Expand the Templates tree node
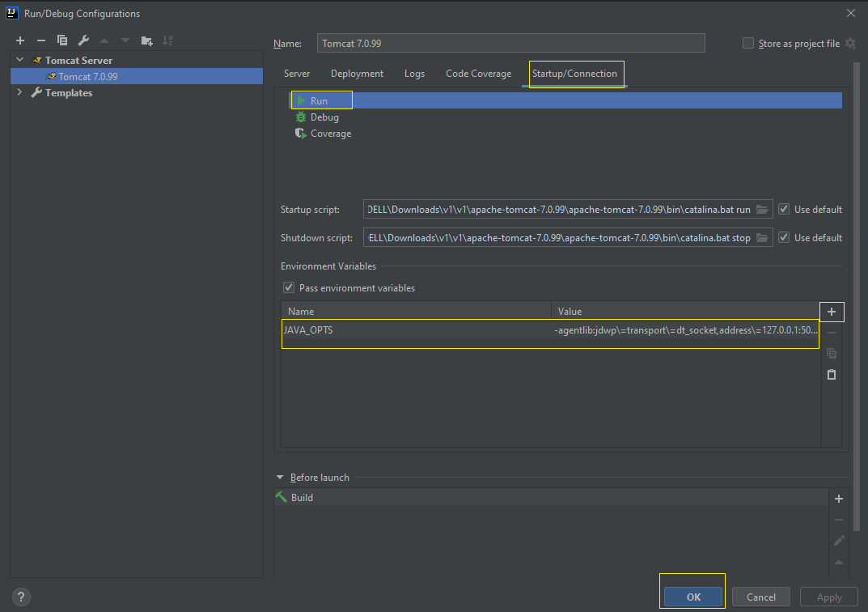The height and width of the screenshot is (612, 868). tap(20, 93)
